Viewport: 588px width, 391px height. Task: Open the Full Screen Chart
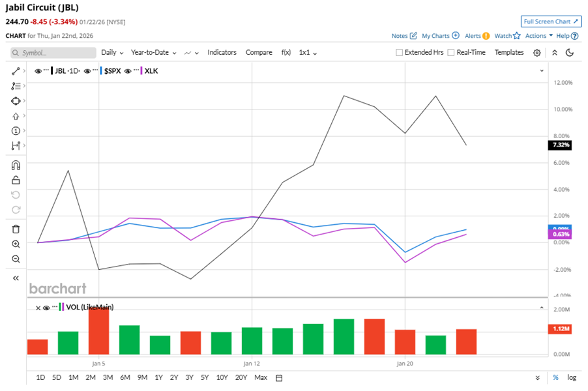(x=551, y=22)
